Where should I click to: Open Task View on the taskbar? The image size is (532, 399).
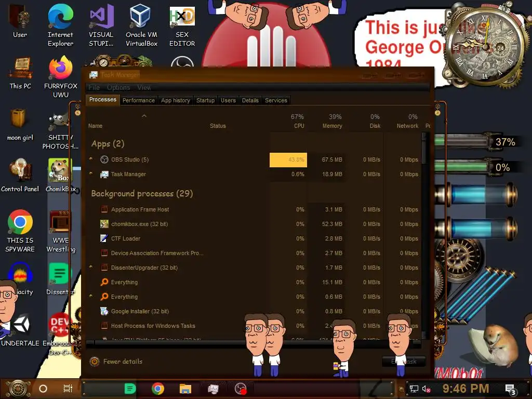68,389
